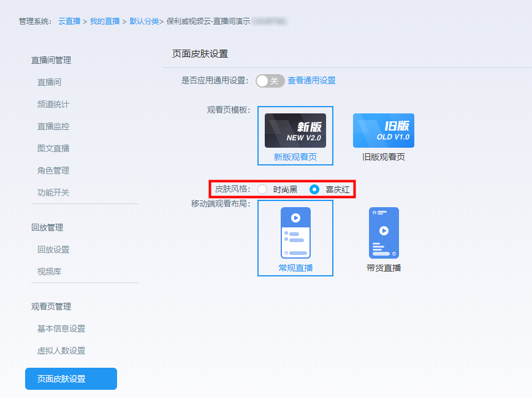
Task: Select the 新版观看页 template thumbnail
Action: click(x=295, y=131)
